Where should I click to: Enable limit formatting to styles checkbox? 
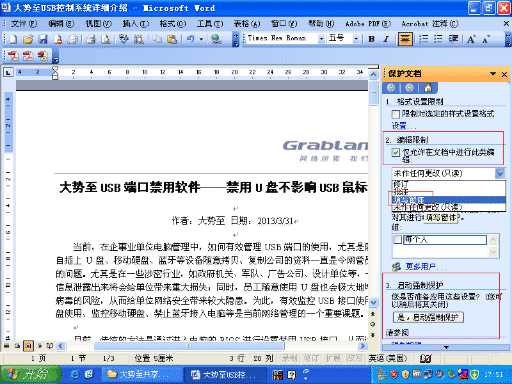[396, 114]
